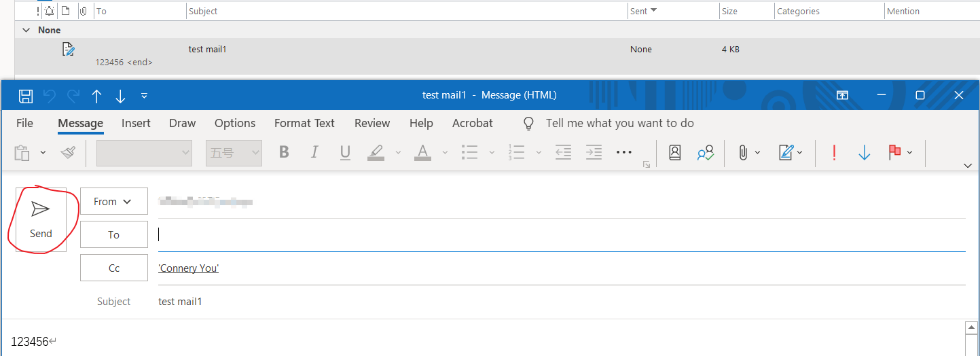
Task: Open highlight color dropdown arrow
Action: [x=398, y=153]
